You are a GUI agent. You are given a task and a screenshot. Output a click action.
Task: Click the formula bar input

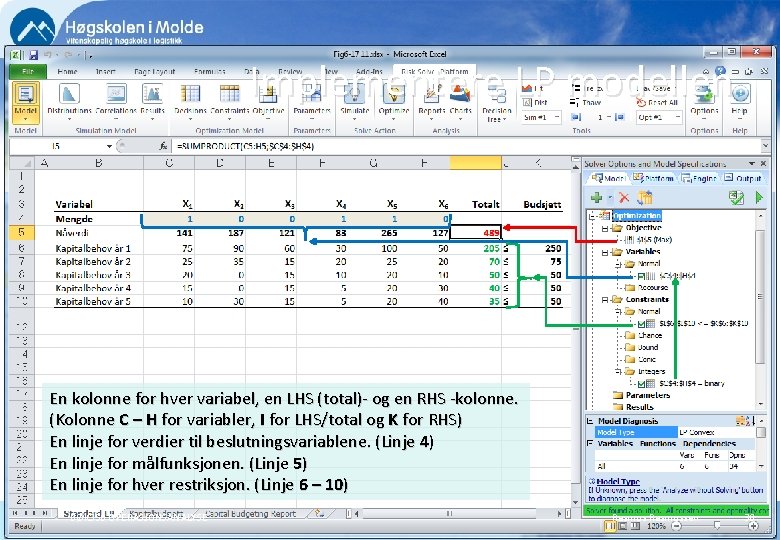(x=466, y=146)
